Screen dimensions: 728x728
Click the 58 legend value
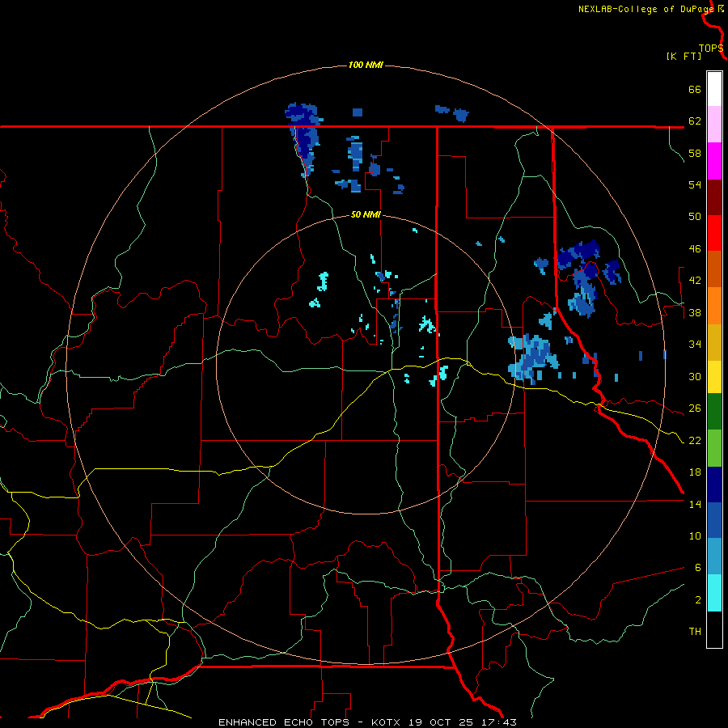(695, 153)
